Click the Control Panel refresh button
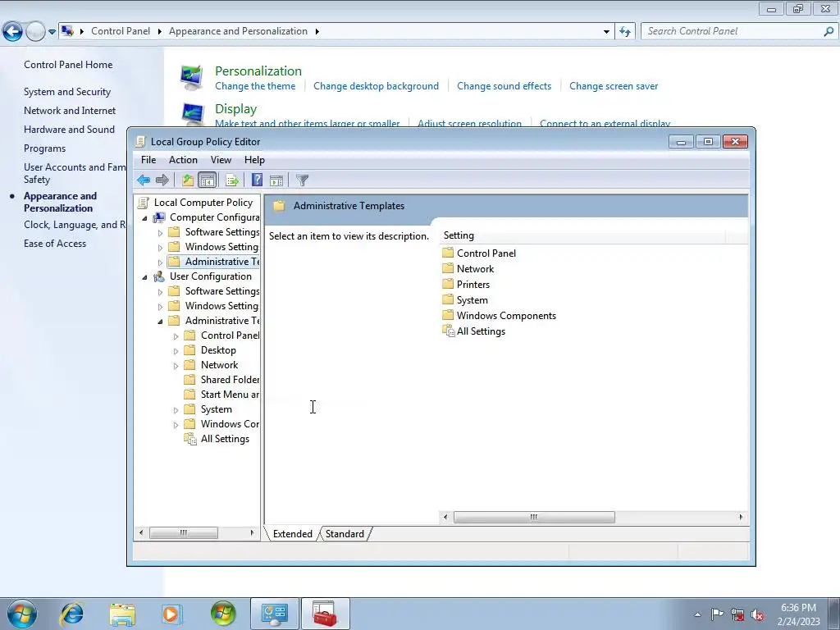 point(624,32)
